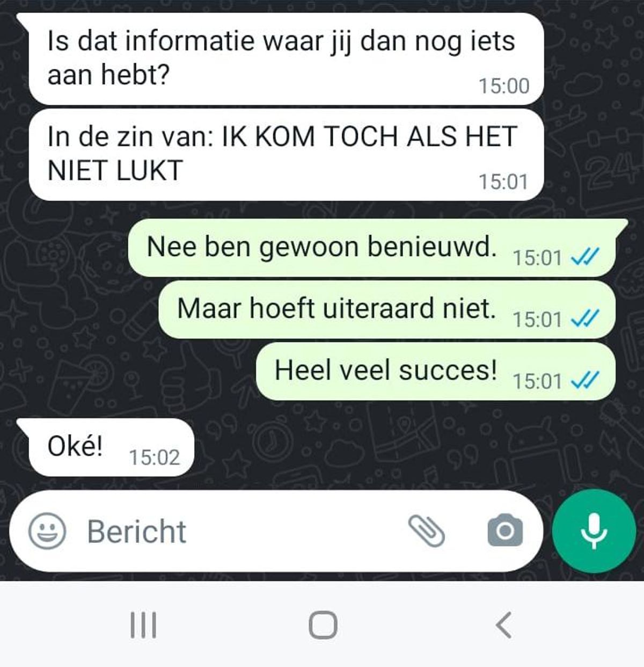Tap the blue ticks on "Nee ben gewoon benieuwd."
The width and height of the screenshot is (644, 667).
pos(584,258)
